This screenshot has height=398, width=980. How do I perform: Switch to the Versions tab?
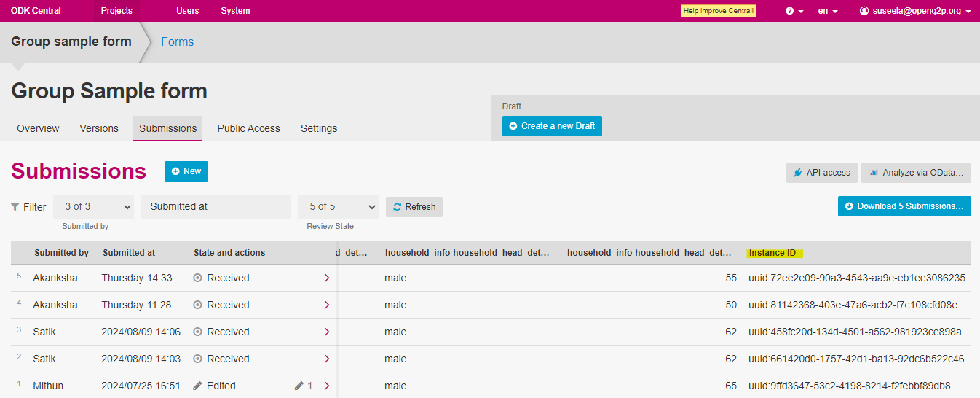[x=99, y=128]
